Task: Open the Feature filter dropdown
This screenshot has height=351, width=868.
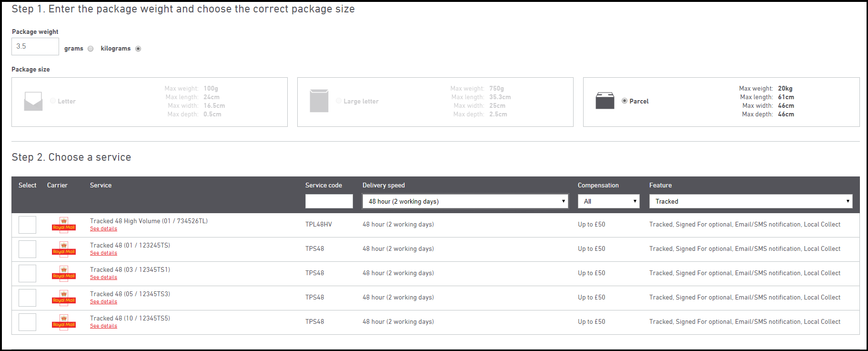Action: [750, 201]
